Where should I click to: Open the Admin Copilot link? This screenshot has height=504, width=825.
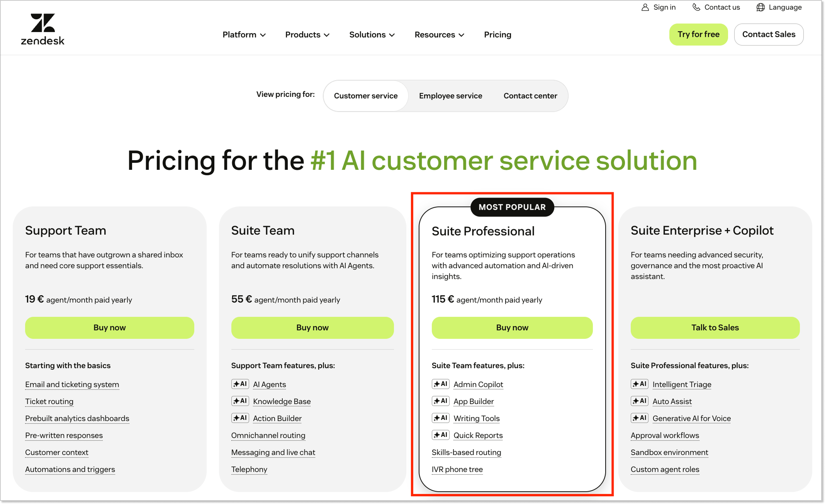pyautogui.click(x=478, y=384)
